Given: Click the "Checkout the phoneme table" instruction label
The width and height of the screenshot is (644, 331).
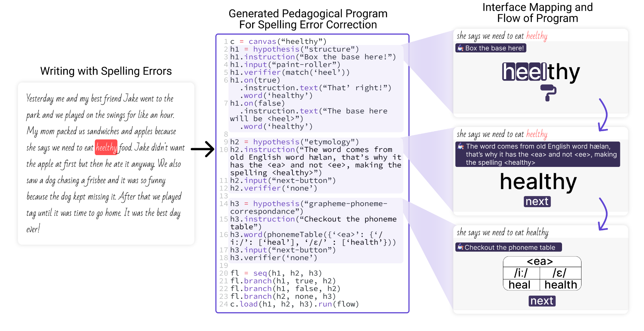Looking at the screenshot, I should tap(510, 247).
